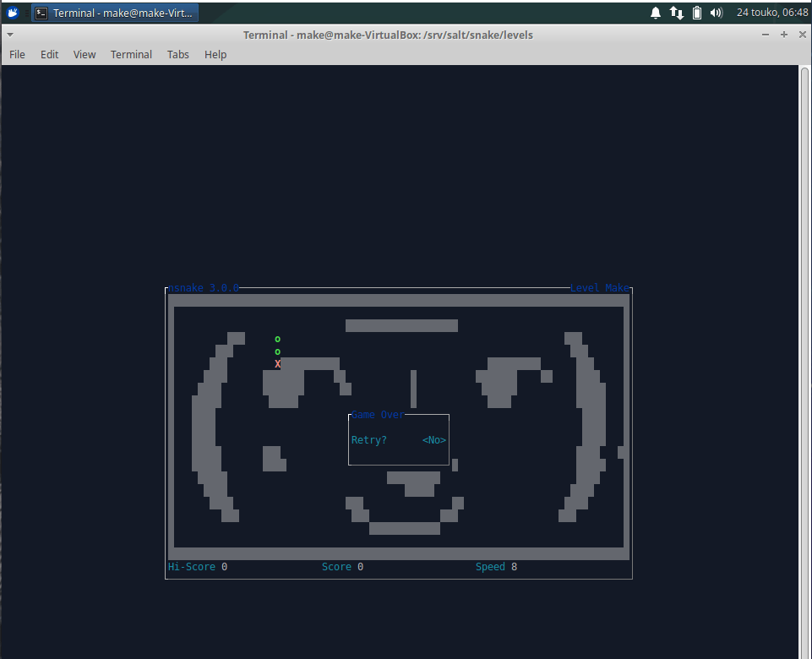Open the network connections icon
Screen dimensions: 812x659
click(677, 13)
